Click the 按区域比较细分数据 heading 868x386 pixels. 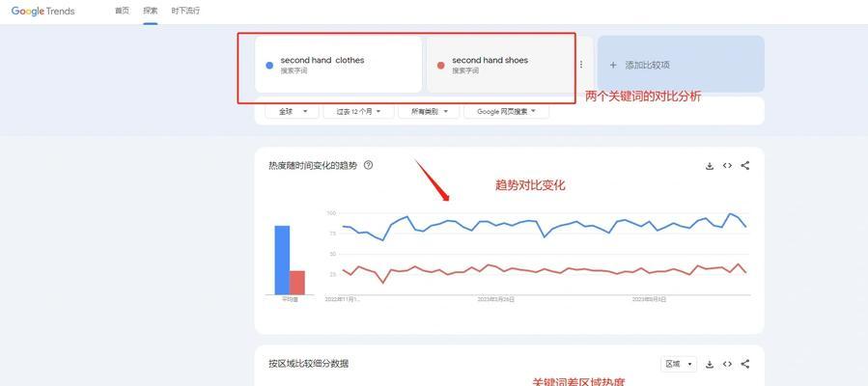tap(308, 364)
